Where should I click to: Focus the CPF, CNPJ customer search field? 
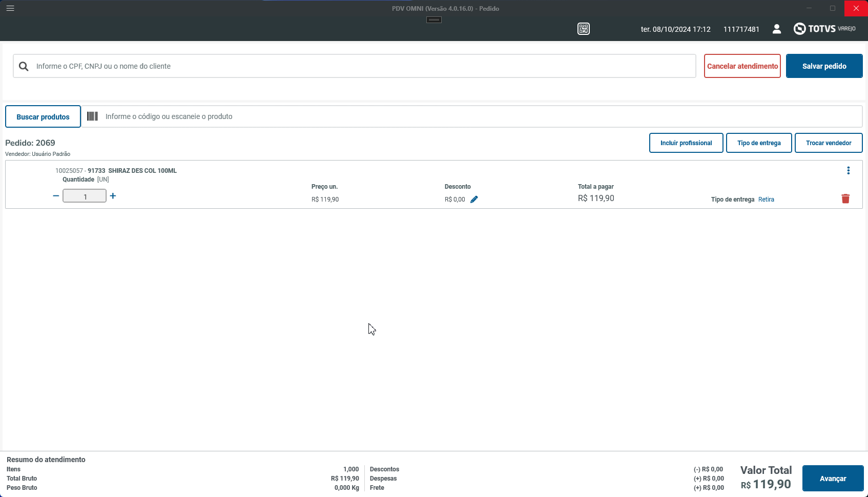pyautogui.click(x=355, y=66)
